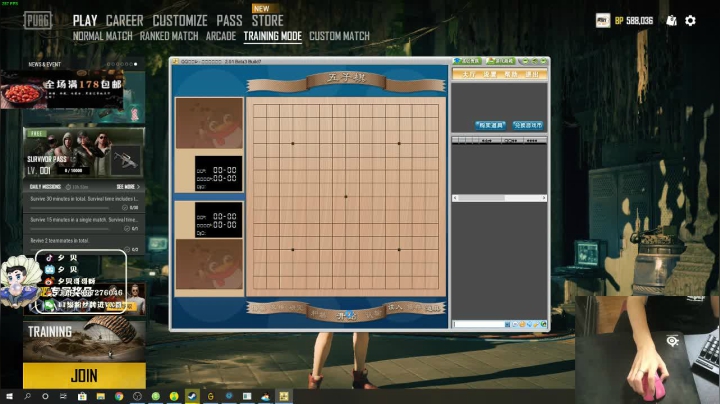
Task: Open the PLAY menu
Action: tap(85, 21)
